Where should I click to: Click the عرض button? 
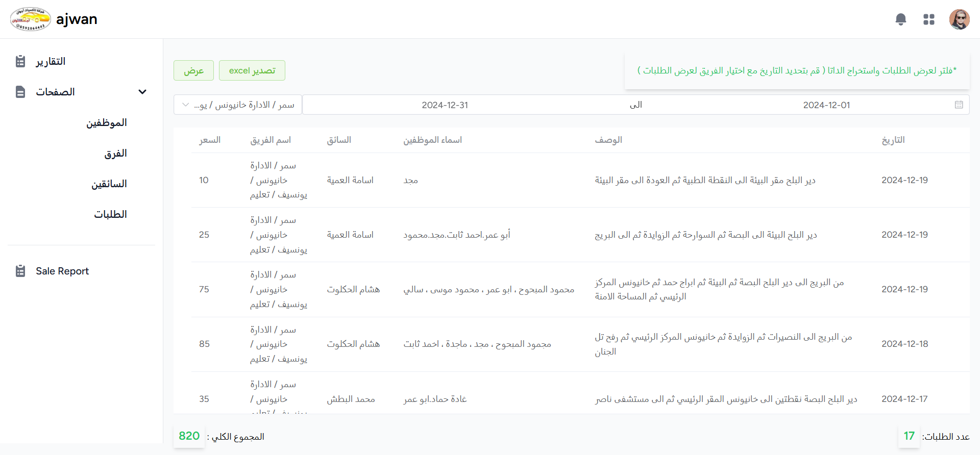point(193,70)
